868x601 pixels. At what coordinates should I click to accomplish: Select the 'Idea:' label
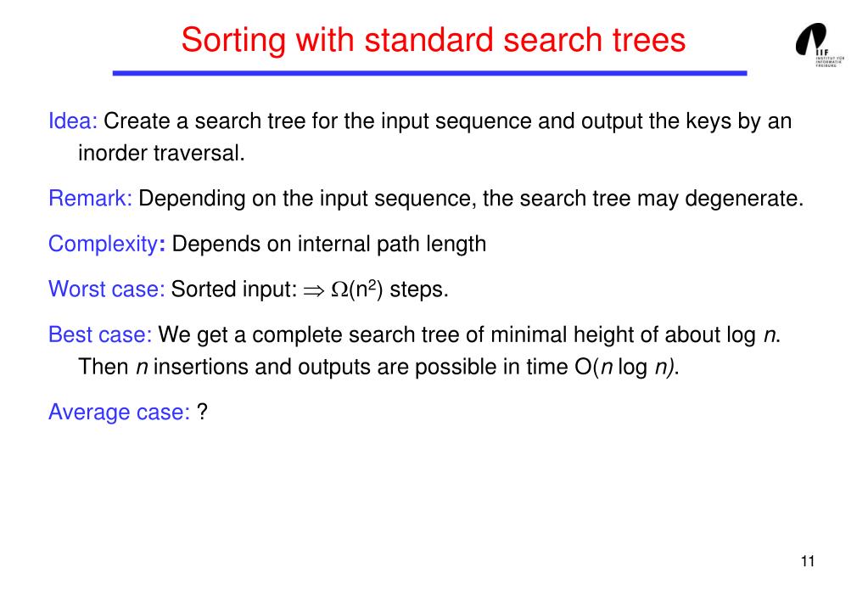[74, 121]
